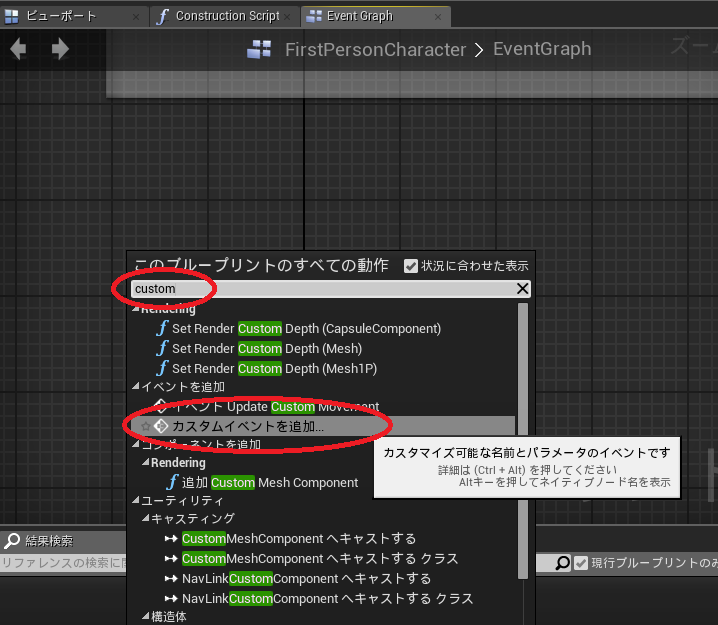Toggle the 状況に合わせた表示 checkbox
This screenshot has width=718, height=625.
(411, 266)
